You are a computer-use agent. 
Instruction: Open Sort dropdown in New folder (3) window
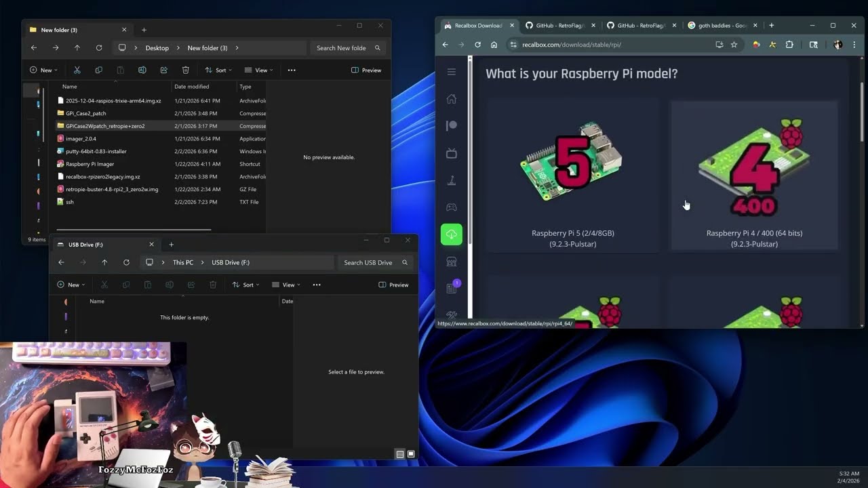[x=218, y=70]
